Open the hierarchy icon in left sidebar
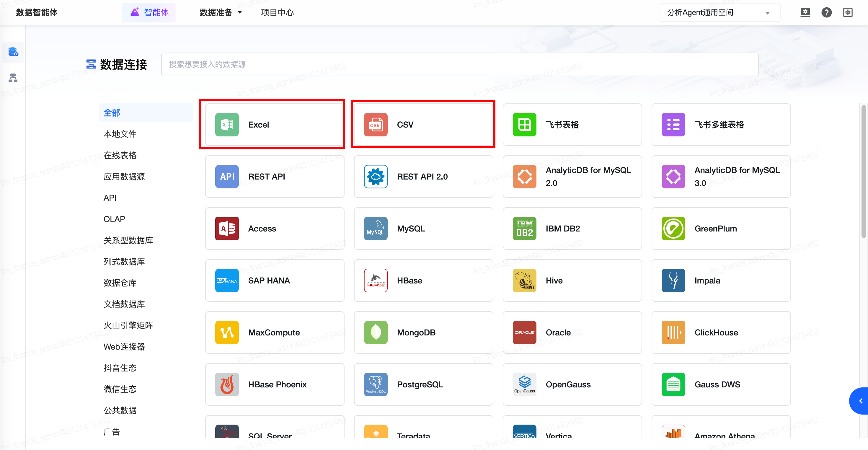This screenshot has width=868, height=450. tap(13, 78)
